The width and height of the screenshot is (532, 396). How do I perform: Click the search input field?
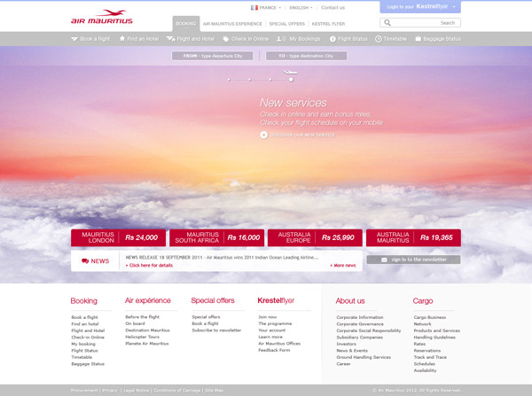(420, 23)
